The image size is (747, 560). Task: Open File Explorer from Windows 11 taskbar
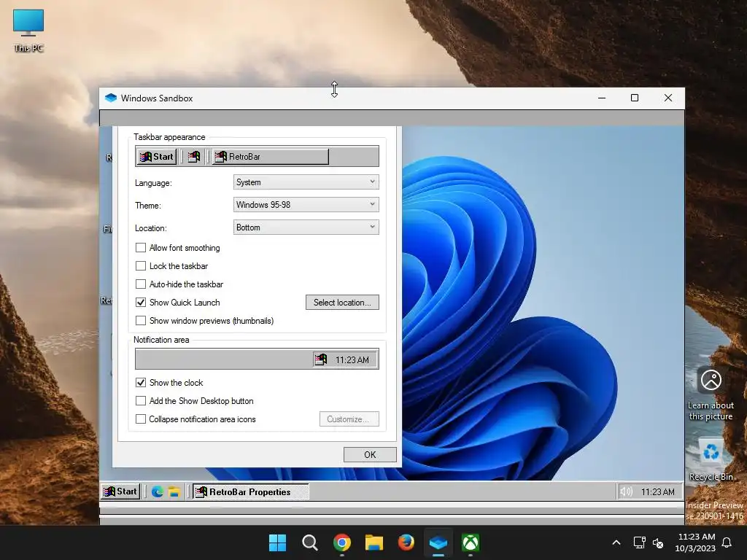coord(374,542)
